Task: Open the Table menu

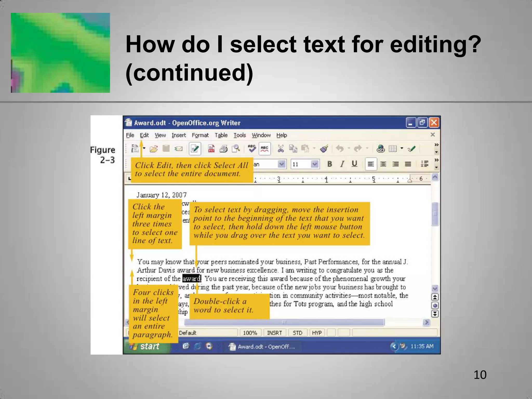Action: (x=221, y=135)
